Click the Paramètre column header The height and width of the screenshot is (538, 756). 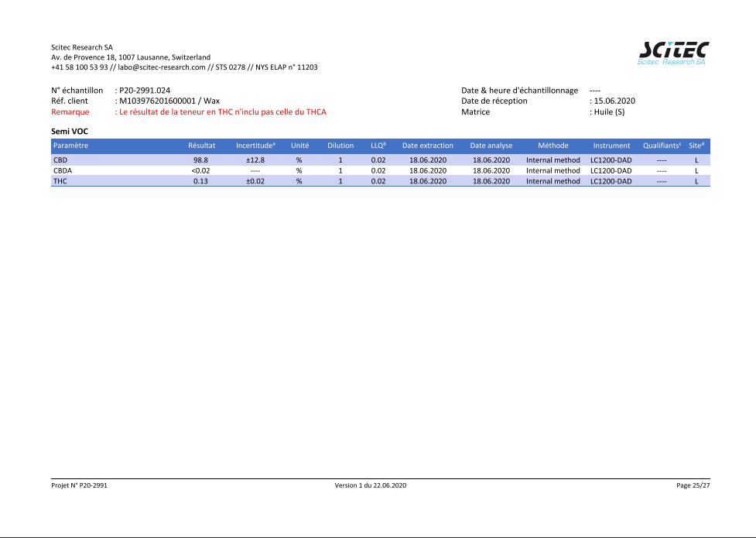point(70,146)
